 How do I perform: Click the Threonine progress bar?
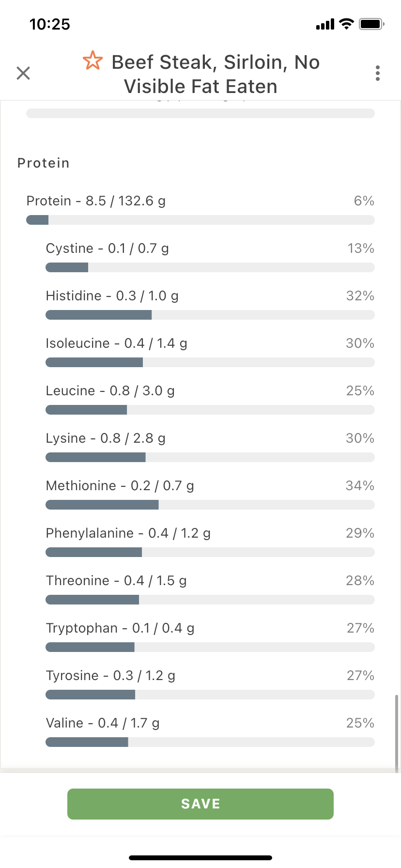click(x=210, y=600)
